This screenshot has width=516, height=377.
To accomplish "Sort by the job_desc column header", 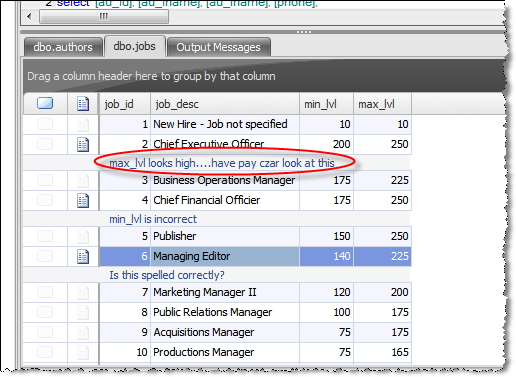I will click(x=225, y=104).
